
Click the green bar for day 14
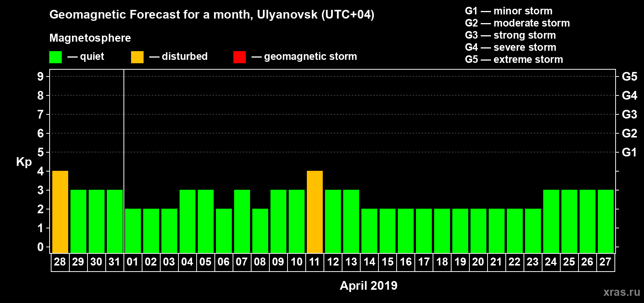[x=369, y=231]
